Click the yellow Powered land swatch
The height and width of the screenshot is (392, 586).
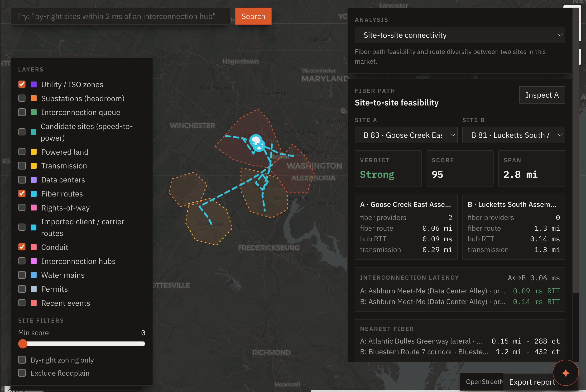click(x=34, y=152)
